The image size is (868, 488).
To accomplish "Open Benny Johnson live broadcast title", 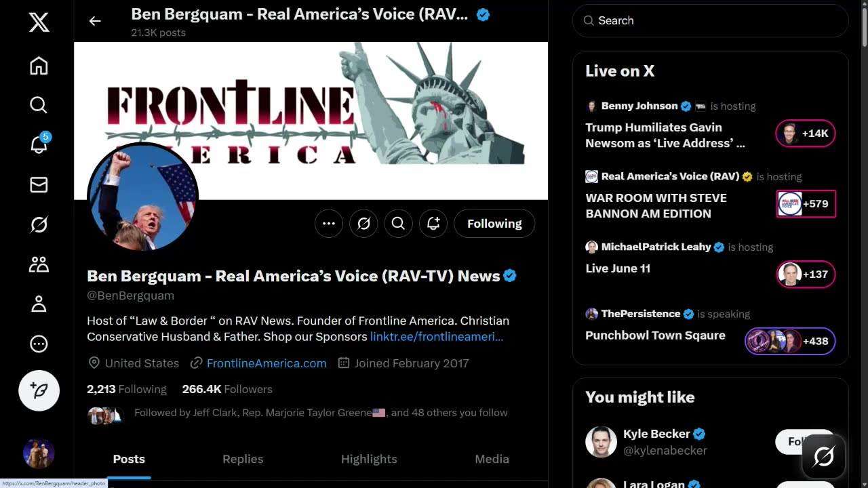I will pyautogui.click(x=665, y=135).
